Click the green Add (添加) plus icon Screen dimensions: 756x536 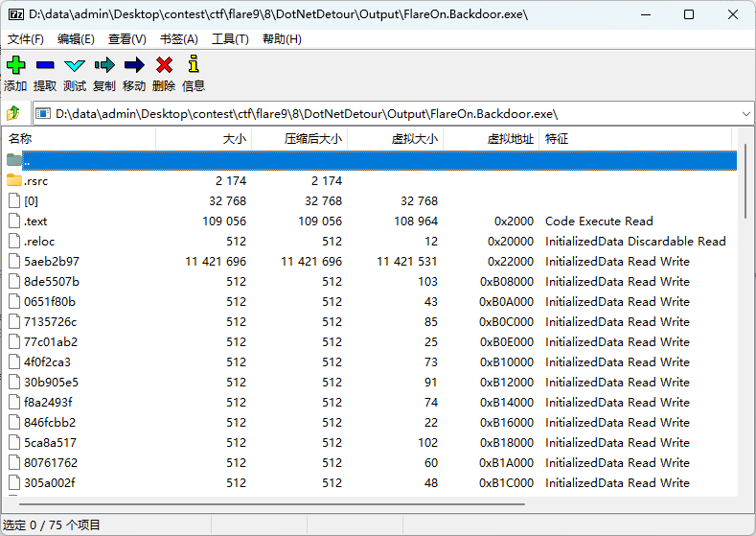coord(15,65)
